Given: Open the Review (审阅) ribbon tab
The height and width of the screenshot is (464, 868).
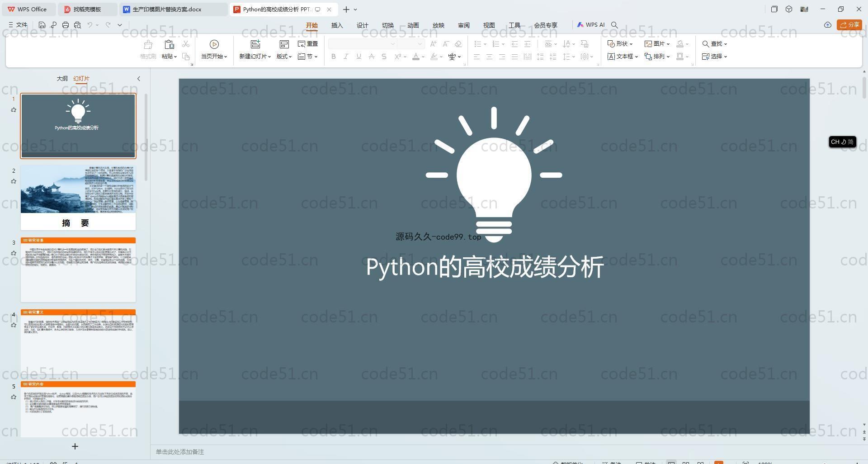Looking at the screenshot, I should [x=464, y=25].
